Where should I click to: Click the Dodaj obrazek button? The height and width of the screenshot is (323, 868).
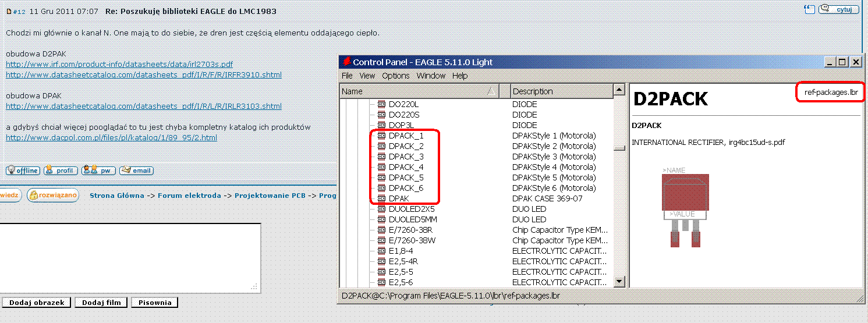37,303
